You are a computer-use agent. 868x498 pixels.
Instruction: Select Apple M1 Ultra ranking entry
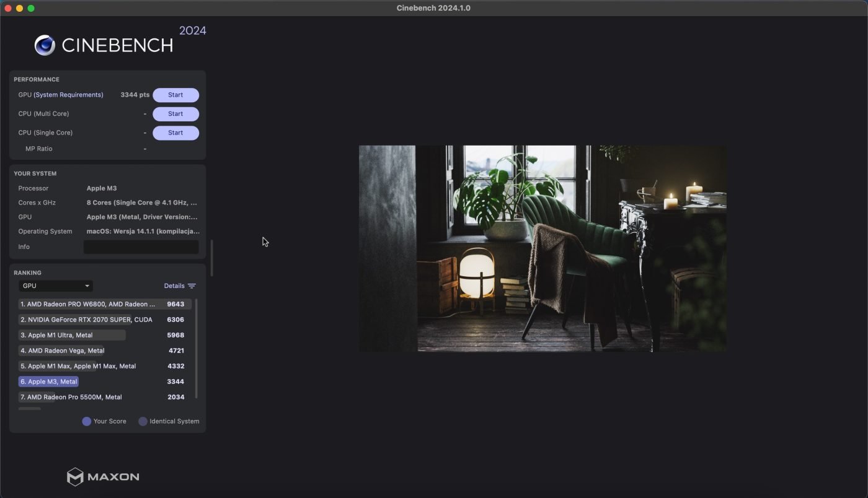60,335
